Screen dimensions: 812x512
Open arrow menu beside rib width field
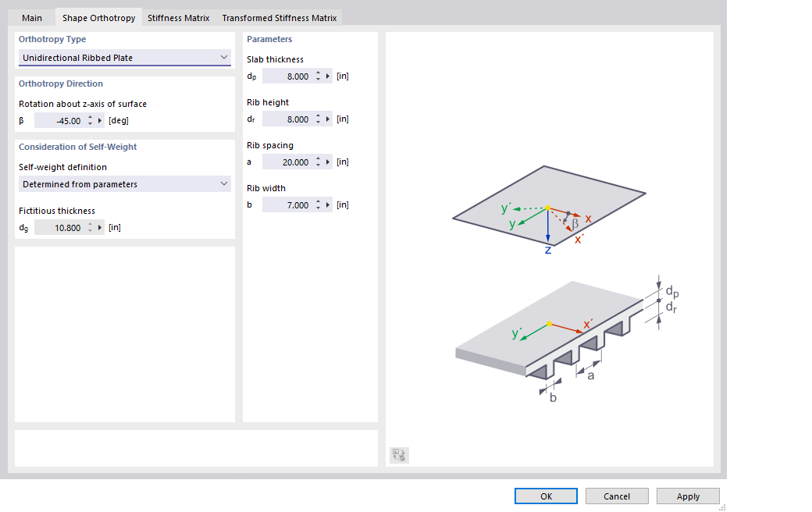(x=328, y=205)
